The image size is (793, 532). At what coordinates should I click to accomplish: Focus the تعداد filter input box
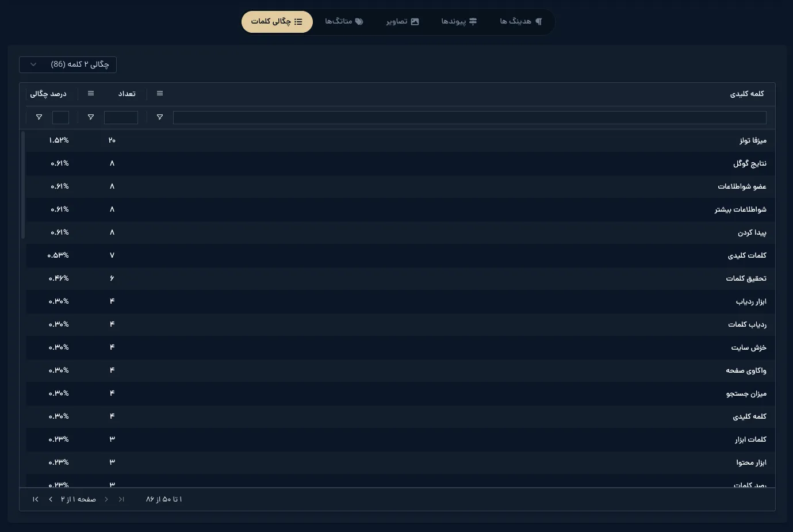click(121, 117)
